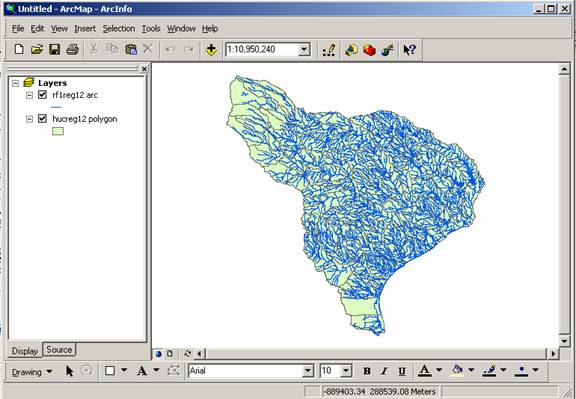Screen dimensions: 576x399
Task: Close the table of contents panel
Action: (x=144, y=69)
